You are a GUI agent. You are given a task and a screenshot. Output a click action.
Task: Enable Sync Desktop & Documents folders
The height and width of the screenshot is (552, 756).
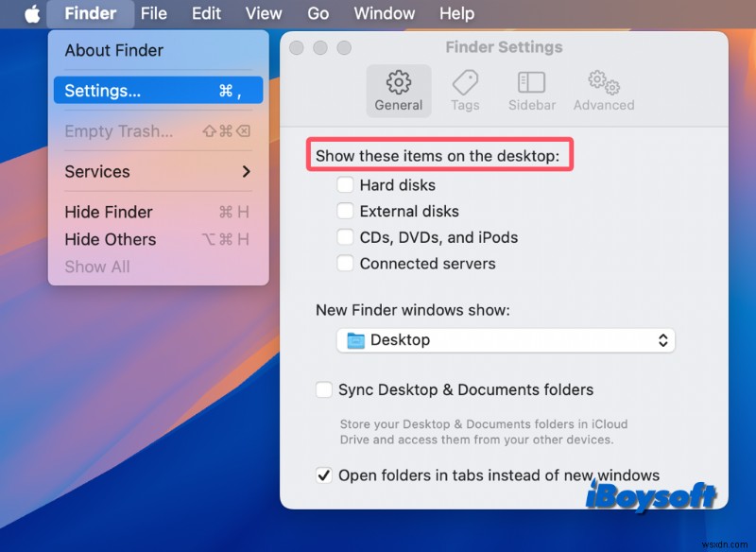click(x=323, y=389)
